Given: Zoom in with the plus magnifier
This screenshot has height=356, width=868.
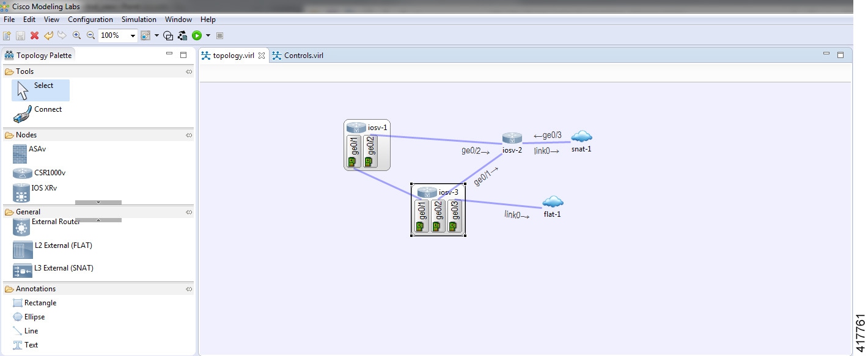Looking at the screenshot, I should (76, 36).
